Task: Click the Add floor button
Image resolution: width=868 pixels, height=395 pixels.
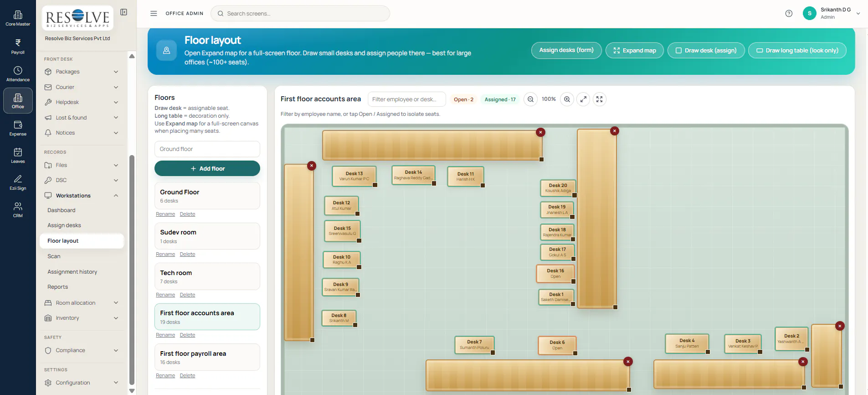Action: 207,168
